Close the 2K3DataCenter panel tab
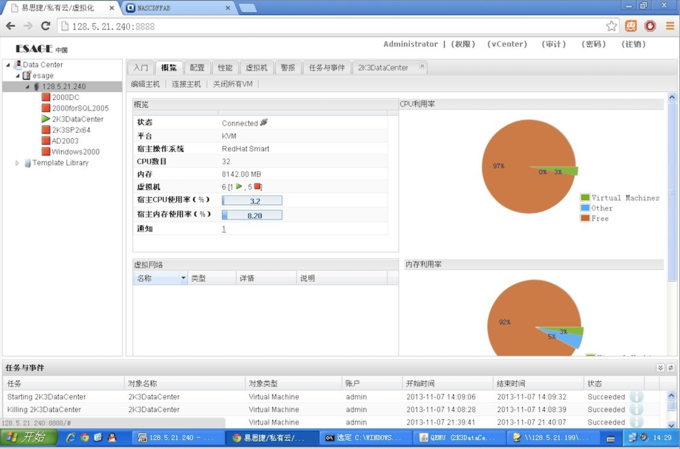Image resolution: width=680 pixels, height=449 pixels. click(x=422, y=66)
